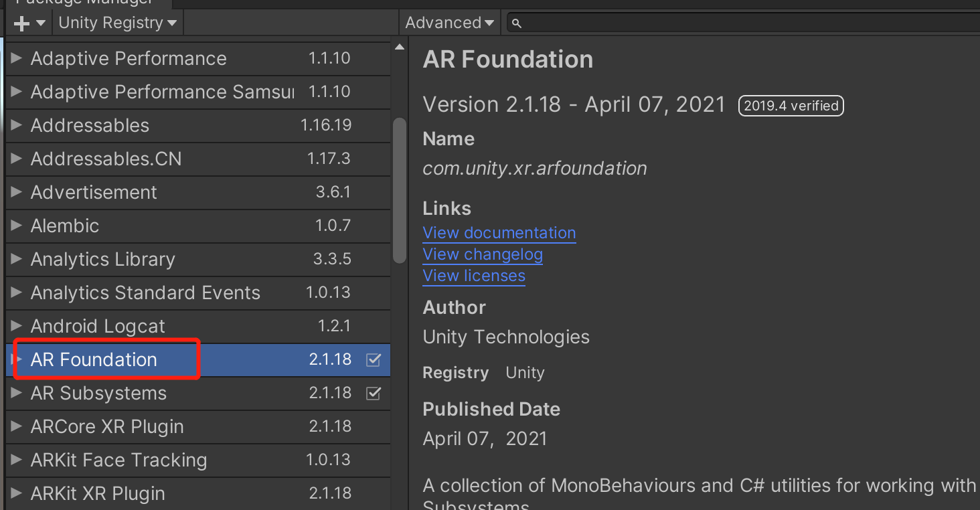The image size is (980, 510).
Task: Click the plus add package icon
Action: (x=21, y=23)
